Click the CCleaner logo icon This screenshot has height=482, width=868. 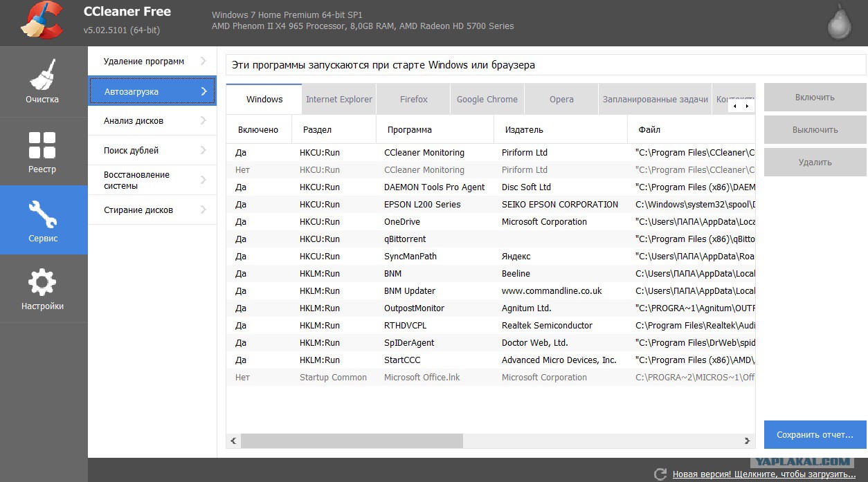[42, 21]
